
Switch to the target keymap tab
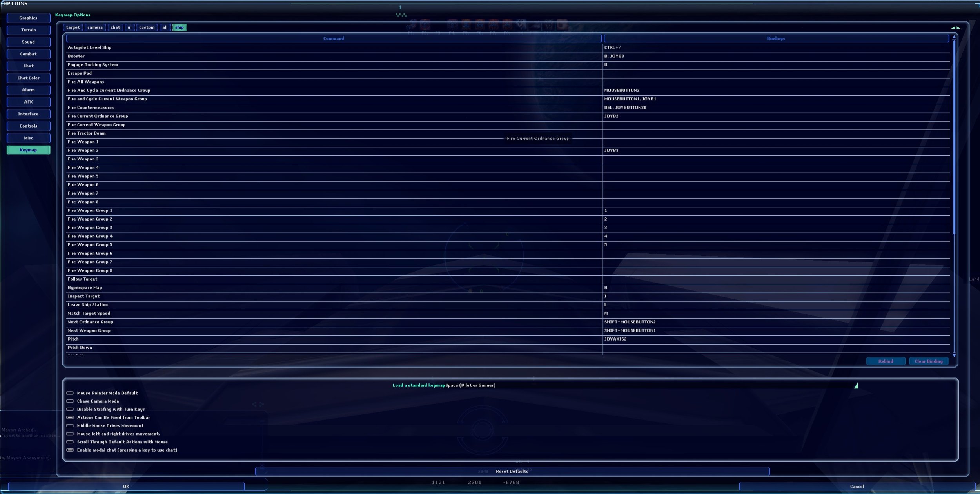tap(73, 27)
